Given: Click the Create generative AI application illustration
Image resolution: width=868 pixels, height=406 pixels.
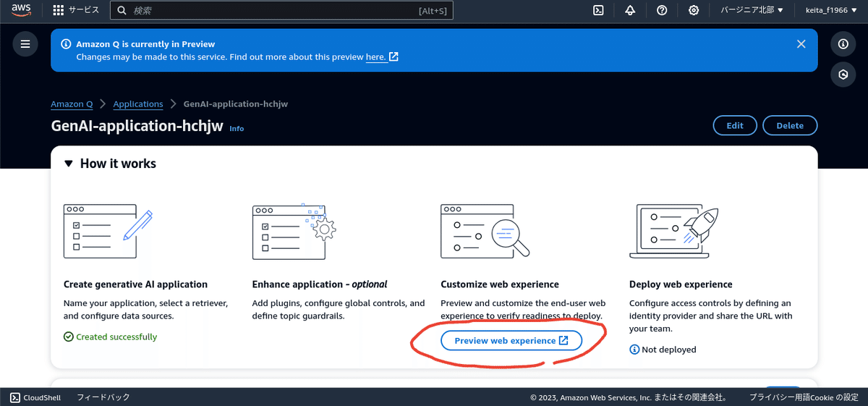Looking at the screenshot, I should click(x=109, y=231).
